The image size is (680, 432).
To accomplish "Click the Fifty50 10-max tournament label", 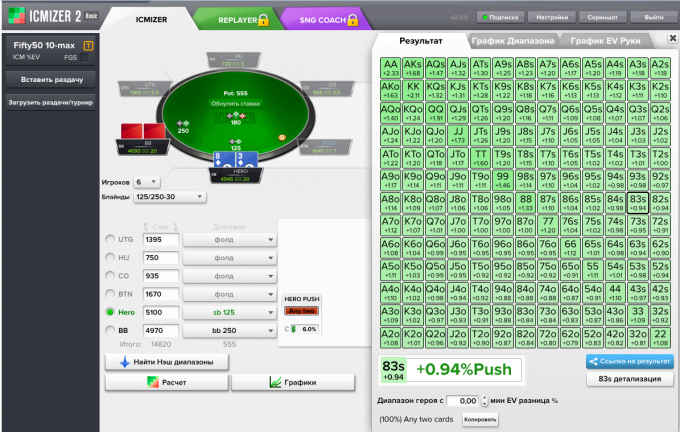I will (44, 46).
